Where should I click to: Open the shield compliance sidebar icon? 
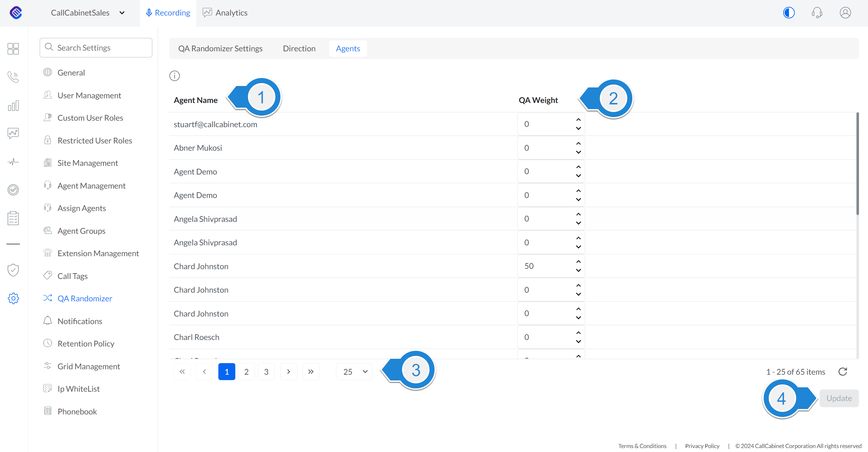click(x=13, y=270)
